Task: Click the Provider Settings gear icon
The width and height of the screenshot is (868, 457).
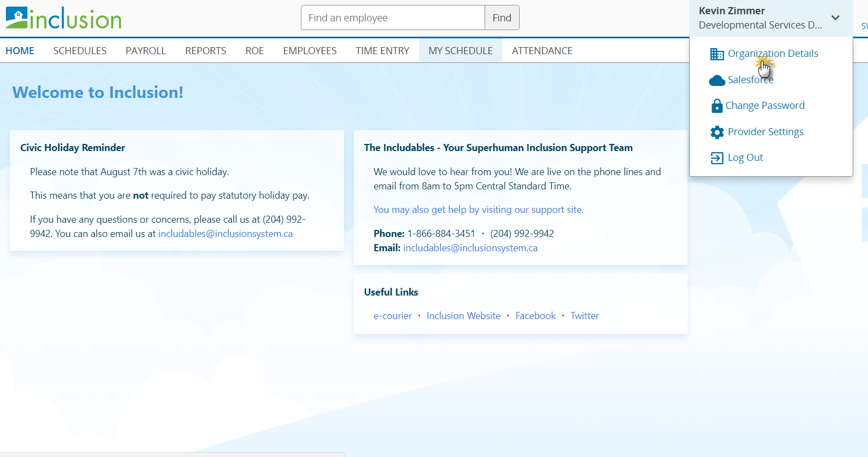Action: (717, 132)
